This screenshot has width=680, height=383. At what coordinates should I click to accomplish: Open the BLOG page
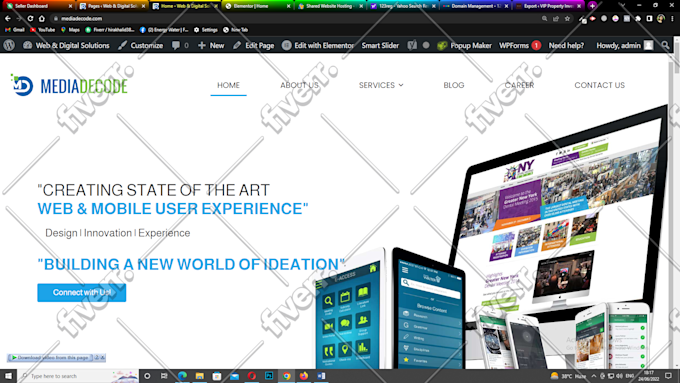tap(454, 85)
